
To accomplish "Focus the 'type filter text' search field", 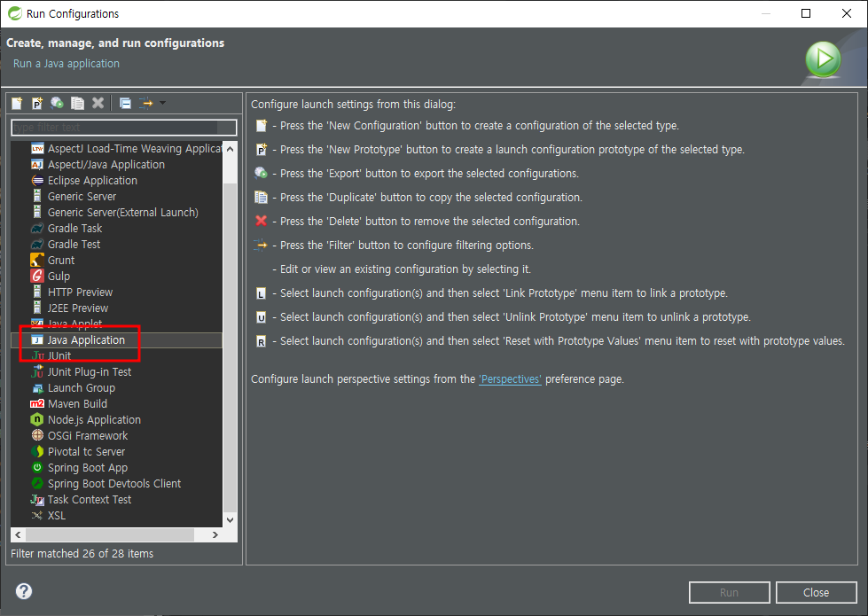I will pos(124,128).
